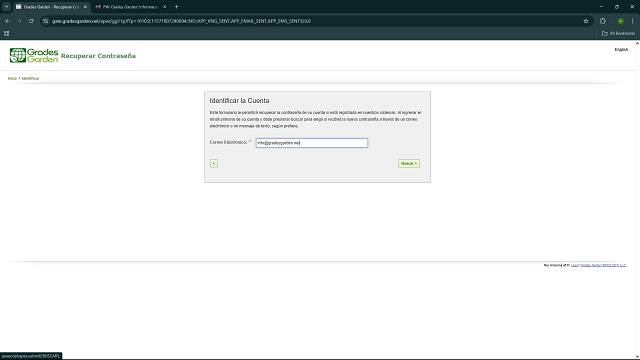Click the page scrollbar up arrow

(637, 43)
